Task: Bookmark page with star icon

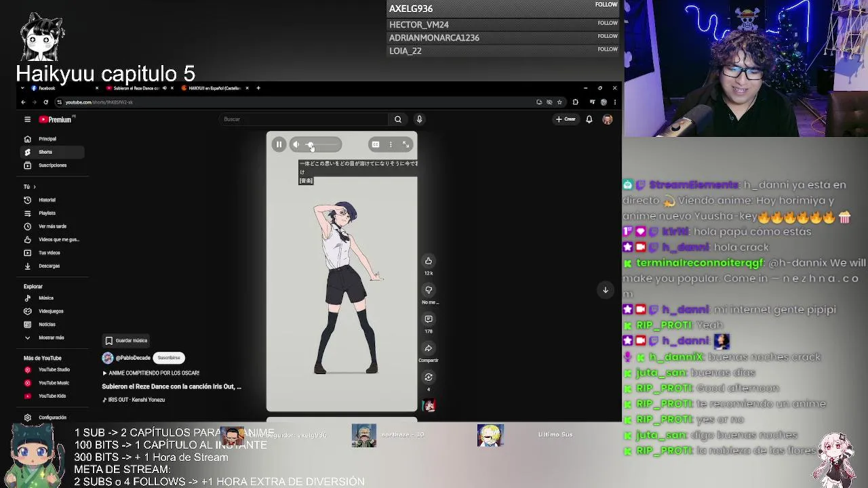Action: coord(559,102)
